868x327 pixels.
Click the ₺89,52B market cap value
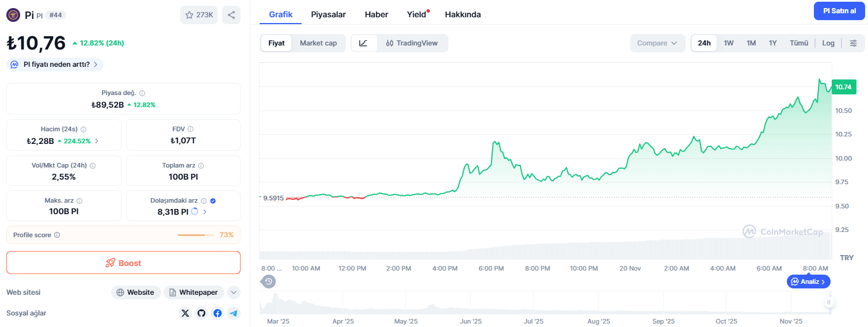tap(108, 105)
